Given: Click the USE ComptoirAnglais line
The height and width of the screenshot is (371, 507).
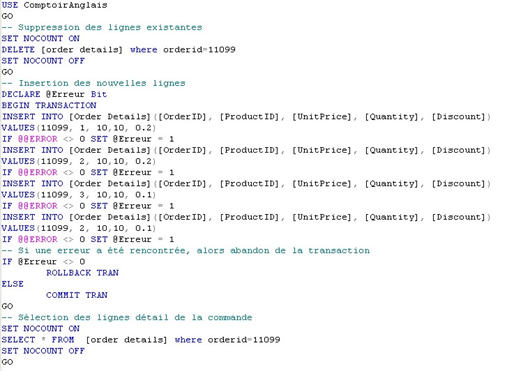Looking at the screenshot, I should tap(54, 5).
